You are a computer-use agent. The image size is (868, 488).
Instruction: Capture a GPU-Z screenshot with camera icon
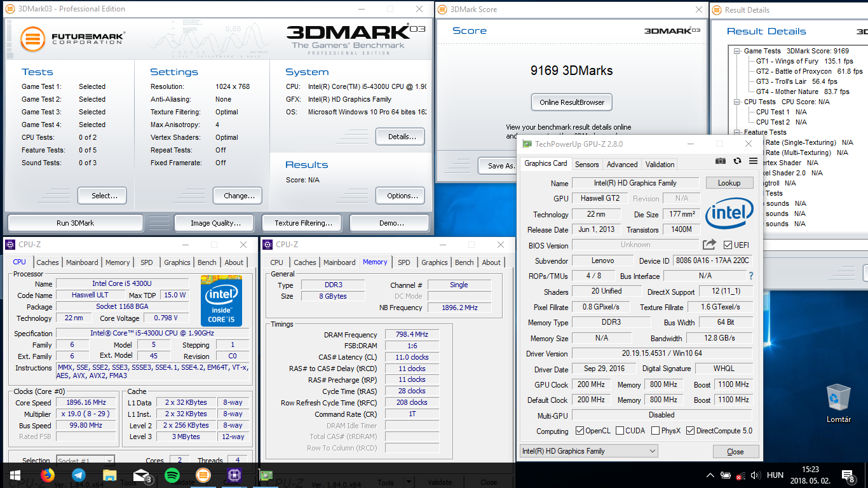pyautogui.click(x=721, y=161)
